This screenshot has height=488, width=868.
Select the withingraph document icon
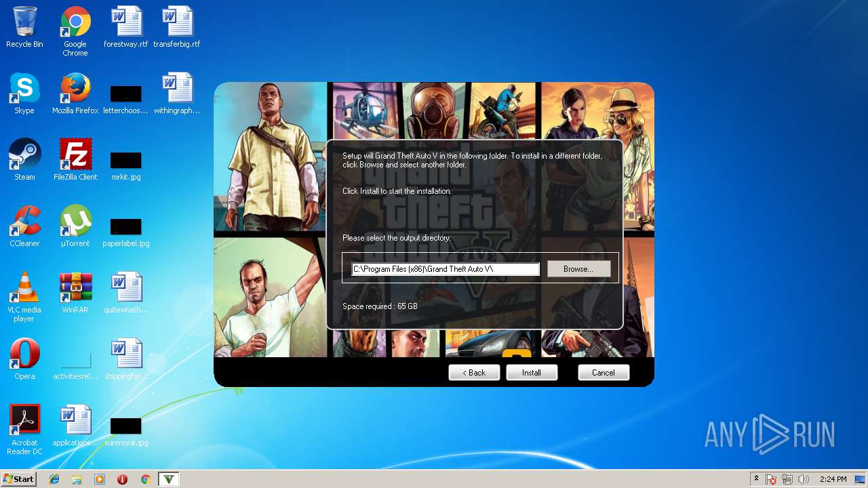pyautogui.click(x=177, y=94)
